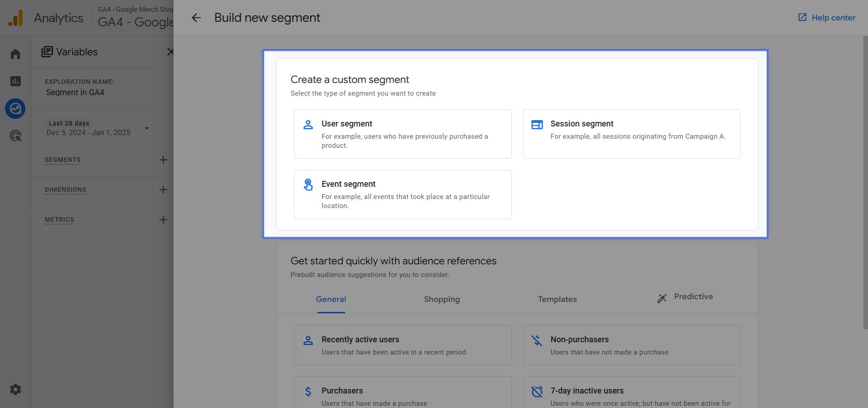Open the date range dropdown arrow
Screen dimensions: 868x408
click(x=147, y=128)
